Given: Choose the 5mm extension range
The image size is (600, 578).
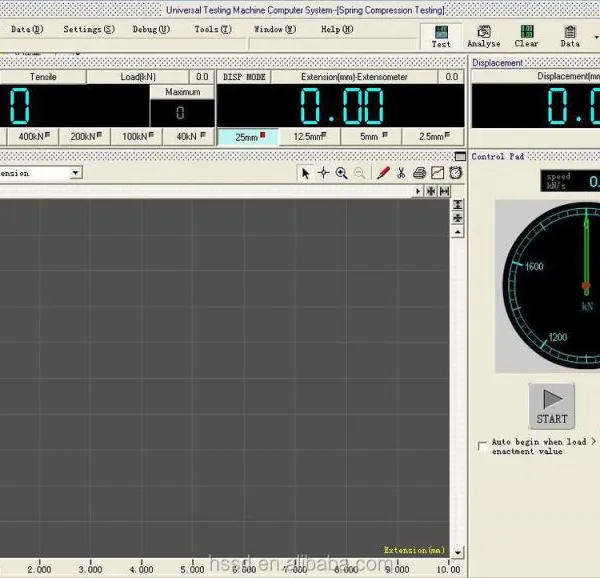Looking at the screenshot, I should 371,137.
